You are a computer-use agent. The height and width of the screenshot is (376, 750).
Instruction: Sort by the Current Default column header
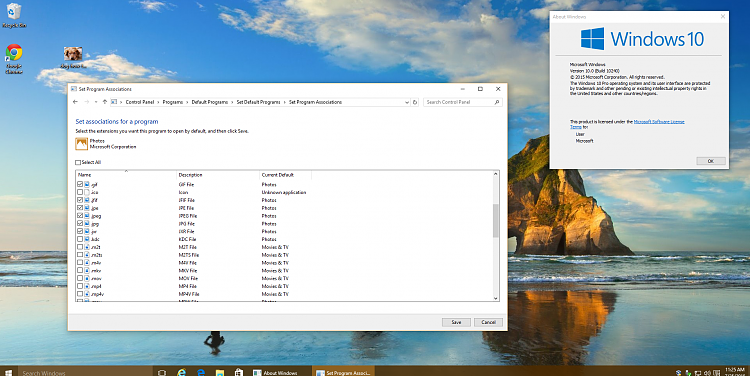pyautogui.click(x=286, y=175)
